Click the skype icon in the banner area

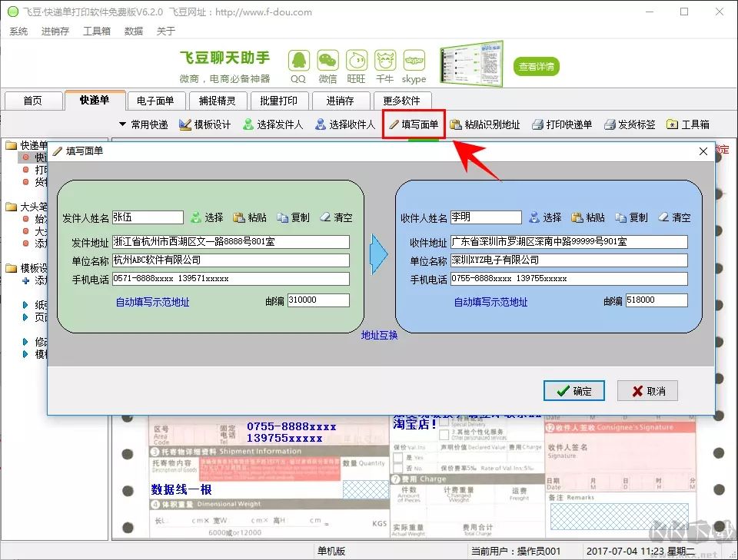(x=414, y=61)
